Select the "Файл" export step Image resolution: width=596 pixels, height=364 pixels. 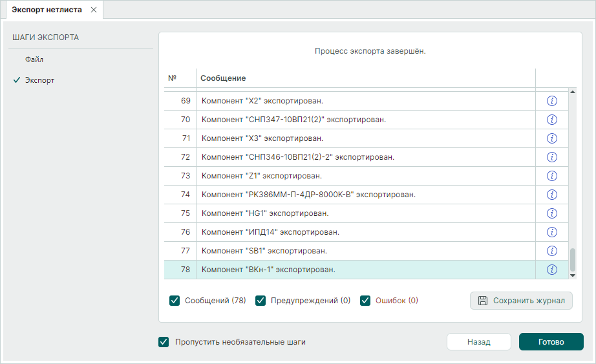point(34,59)
